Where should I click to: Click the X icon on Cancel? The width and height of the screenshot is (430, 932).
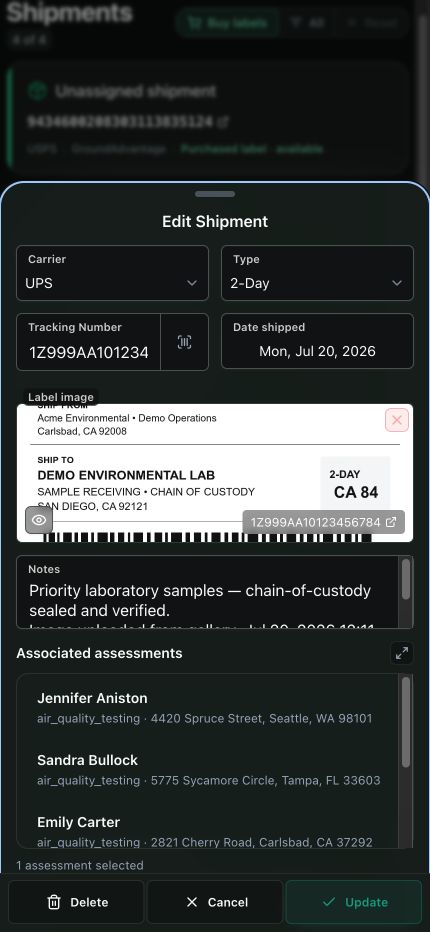click(192, 902)
